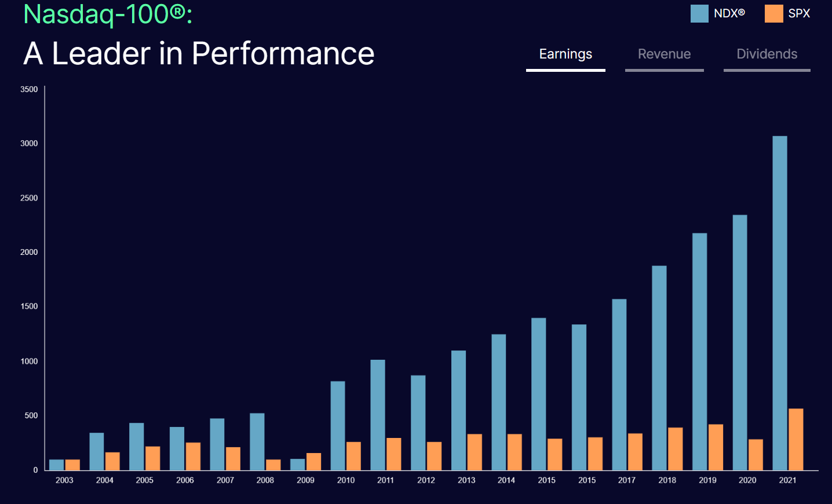
Task: Select the blue NDX bar for 2020
Action: 740,342
